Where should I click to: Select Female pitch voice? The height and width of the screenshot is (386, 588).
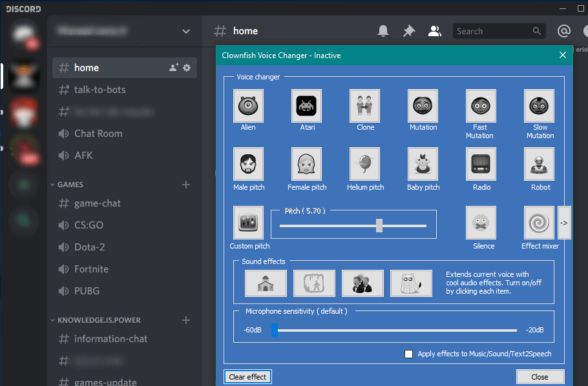[306, 164]
